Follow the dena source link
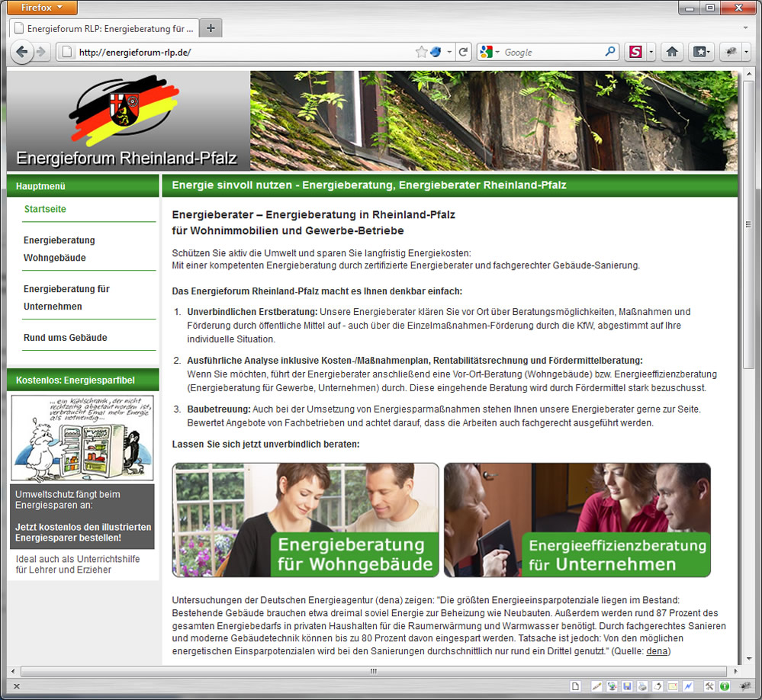 coord(657,651)
